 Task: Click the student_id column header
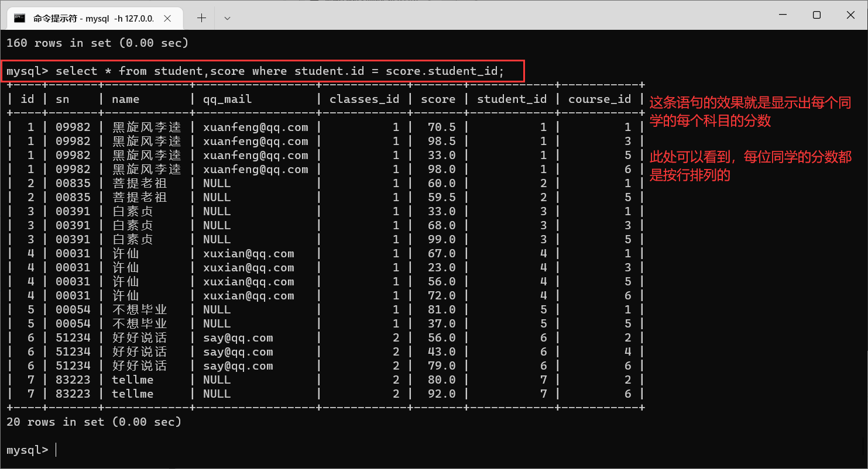[x=512, y=99]
